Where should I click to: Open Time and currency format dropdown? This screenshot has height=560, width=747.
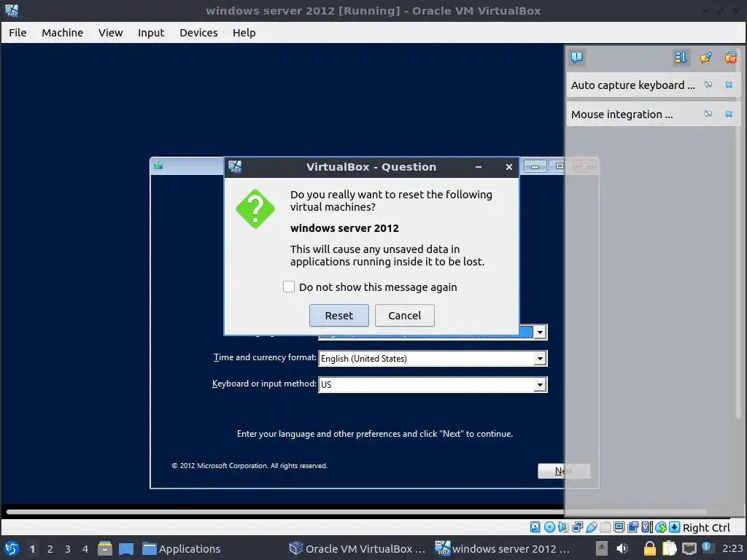tap(539, 358)
